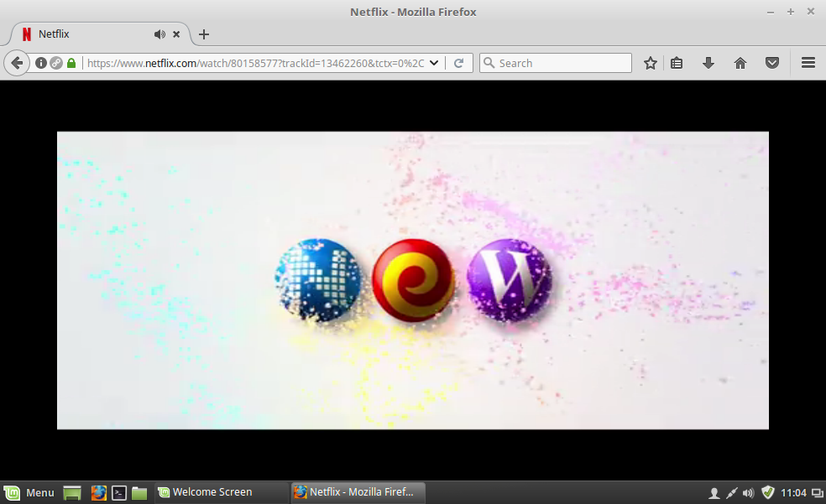Open the Files folder launcher

[x=139, y=493]
